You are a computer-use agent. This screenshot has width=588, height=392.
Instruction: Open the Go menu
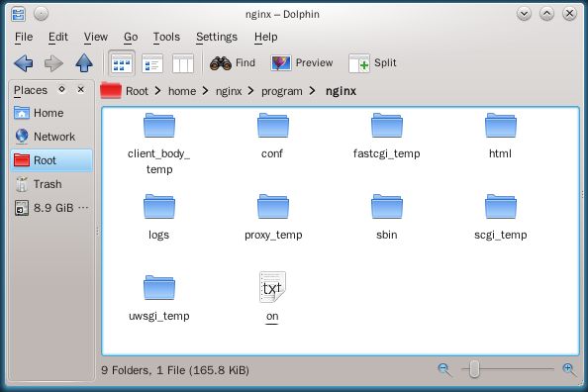(131, 37)
